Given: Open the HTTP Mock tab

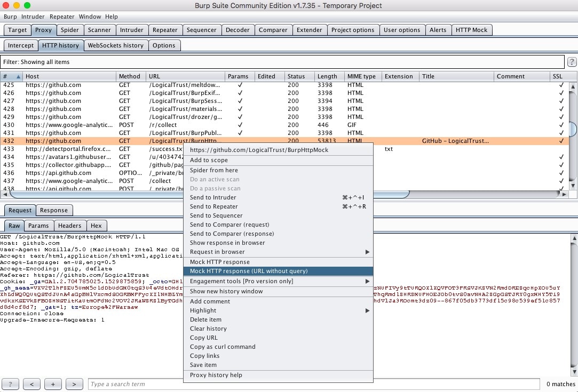Looking at the screenshot, I should click(472, 30).
